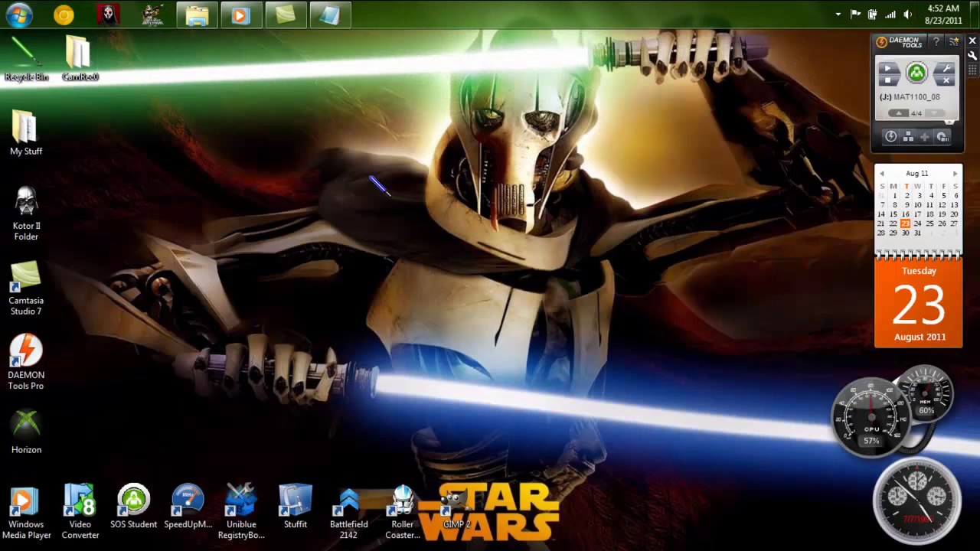This screenshot has height=551, width=980.
Task: Open the Roller Coaster... game shortcut
Action: (x=403, y=511)
